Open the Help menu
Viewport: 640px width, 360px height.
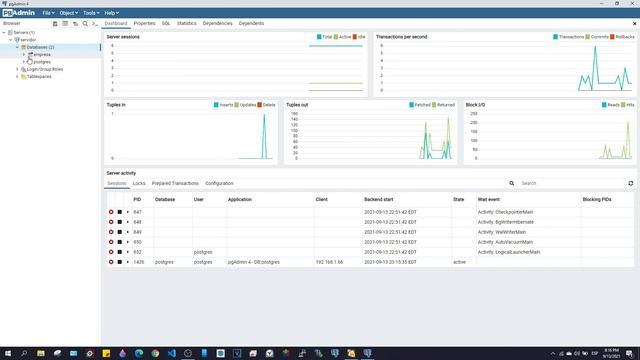[111, 13]
